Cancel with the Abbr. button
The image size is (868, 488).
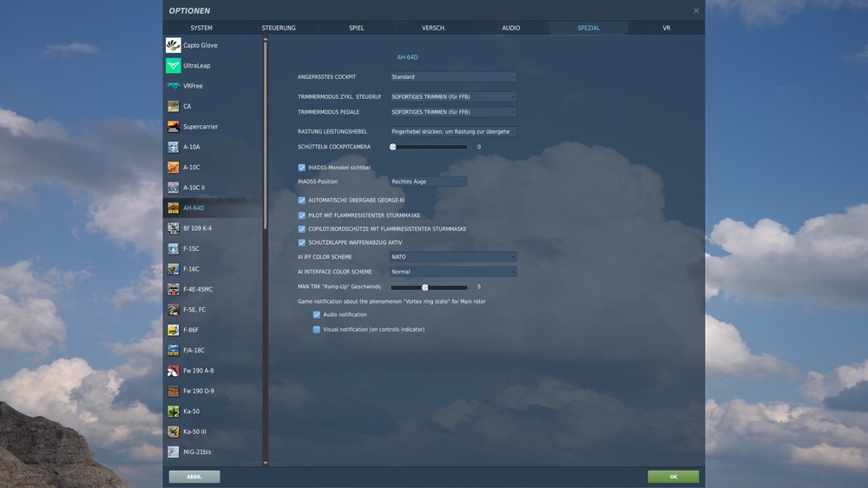tap(194, 477)
